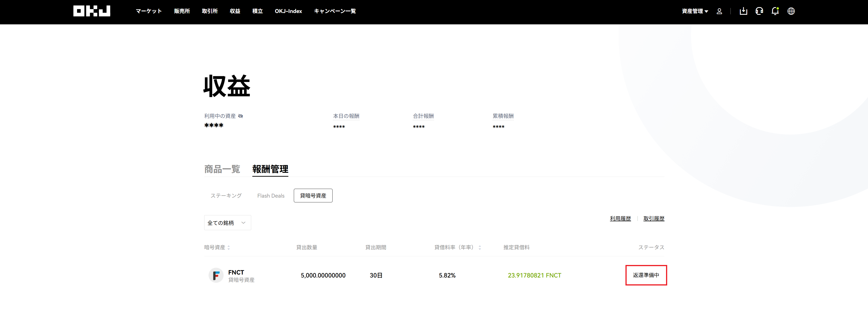The image size is (868, 331).
Task: Open the headset support icon
Action: click(759, 11)
